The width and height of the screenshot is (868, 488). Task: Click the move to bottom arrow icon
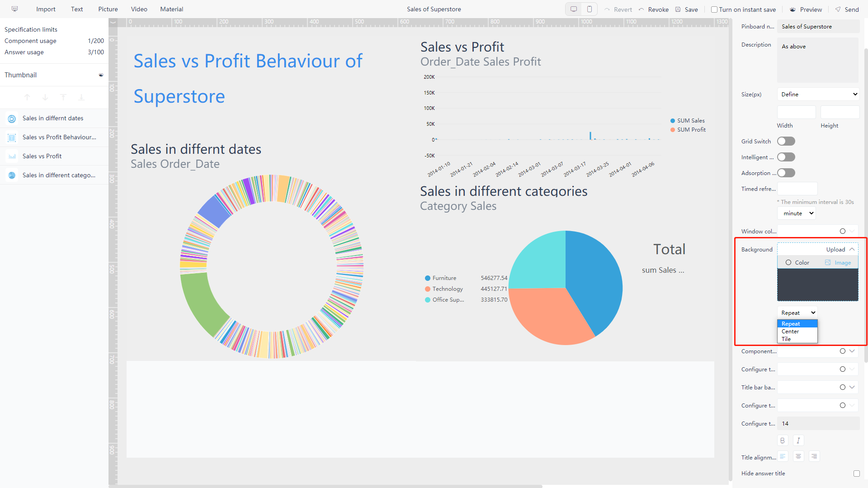click(x=81, y=97)
